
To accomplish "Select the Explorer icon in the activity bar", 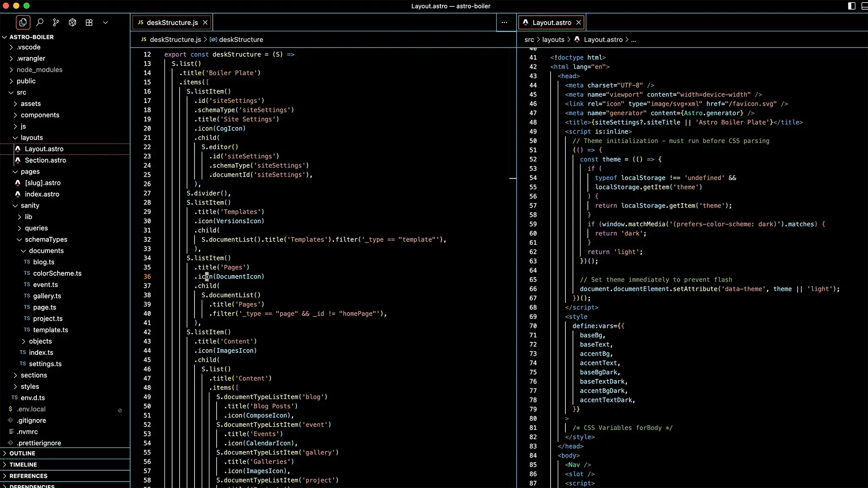I will pyautogui.click(x=22, y=22).
